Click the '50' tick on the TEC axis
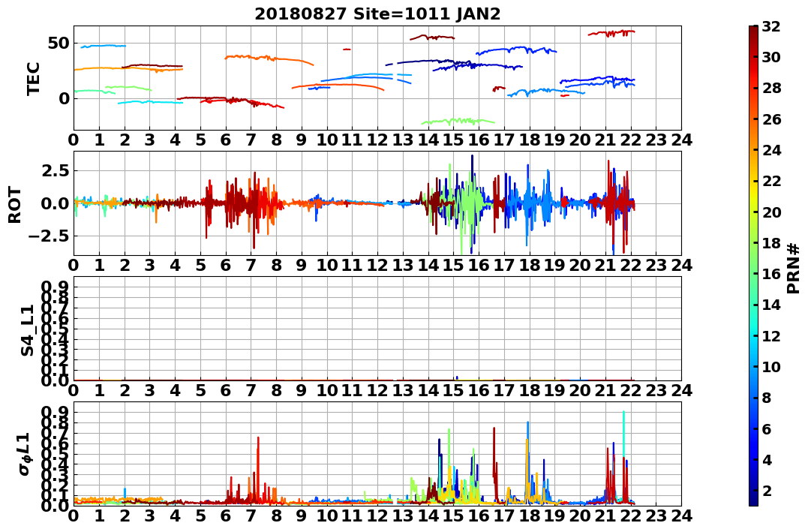 pos(59,44)
